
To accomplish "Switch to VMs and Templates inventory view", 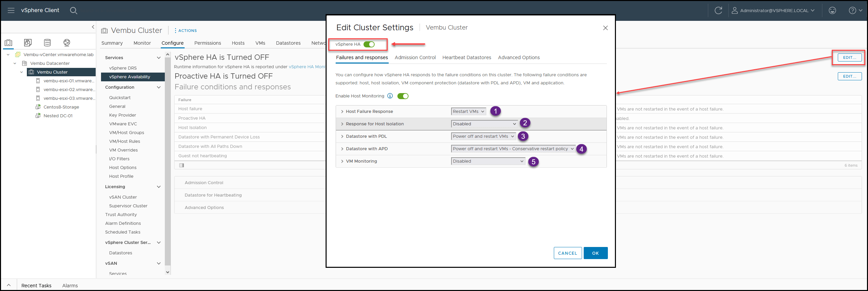I will 28,42.
